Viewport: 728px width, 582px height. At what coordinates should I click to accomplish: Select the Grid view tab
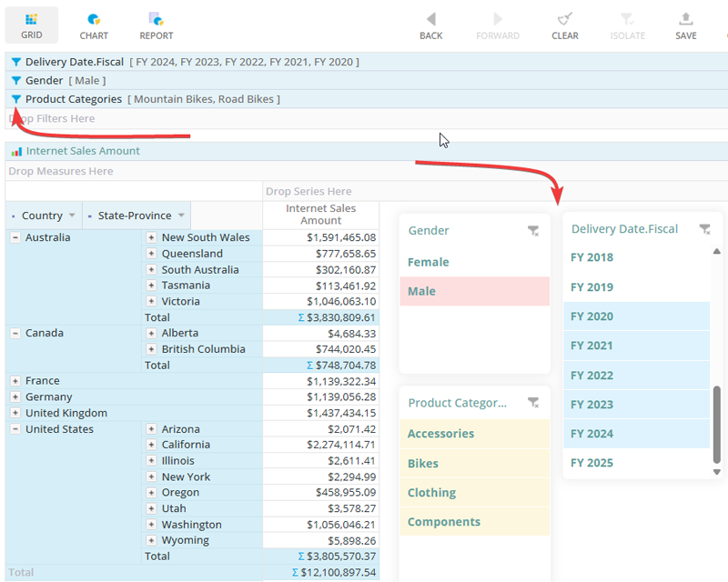point(32,25)
